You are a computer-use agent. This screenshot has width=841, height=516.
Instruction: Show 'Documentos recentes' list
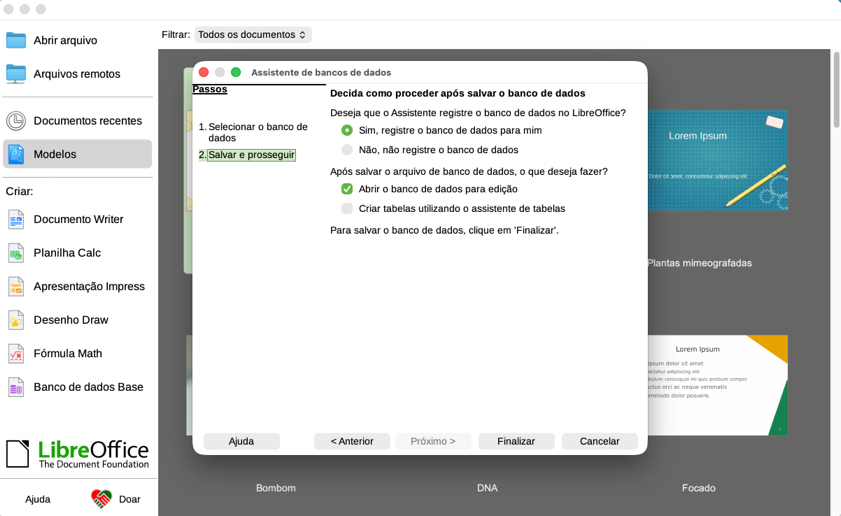pos(78,121)
